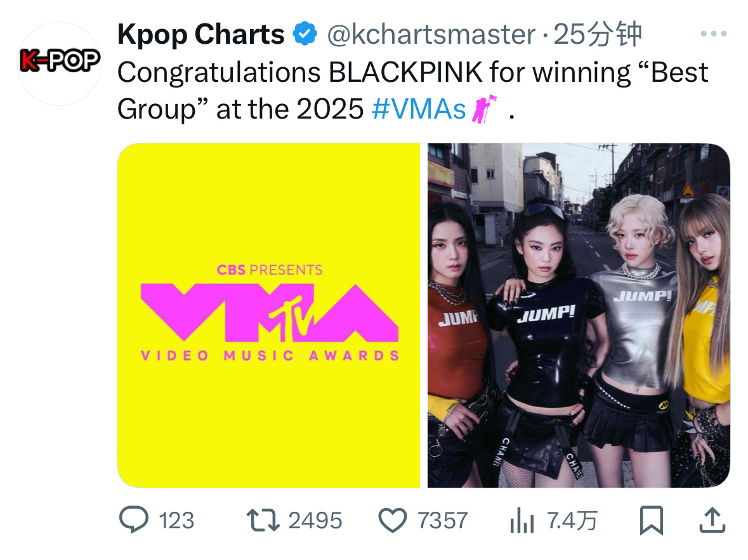
Task: Share the tweet with upload arrow icon
Action: tap(712, 520)
